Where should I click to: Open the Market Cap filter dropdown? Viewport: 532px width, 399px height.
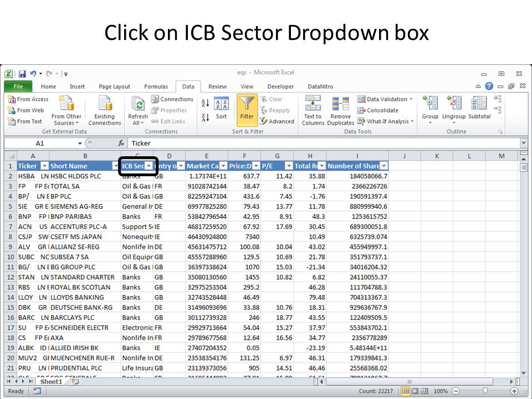223,166
